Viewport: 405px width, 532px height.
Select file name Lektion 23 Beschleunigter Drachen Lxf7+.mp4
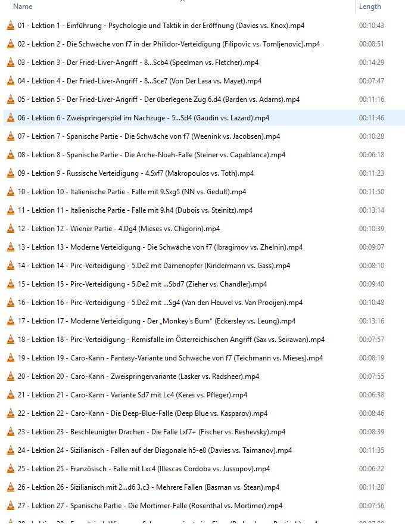(152, 431)
